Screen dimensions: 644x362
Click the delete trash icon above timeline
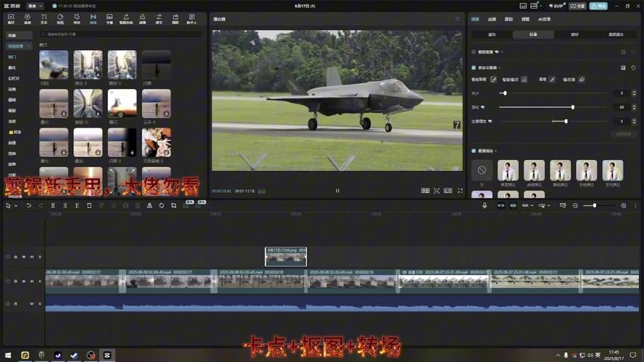point(89,206)
